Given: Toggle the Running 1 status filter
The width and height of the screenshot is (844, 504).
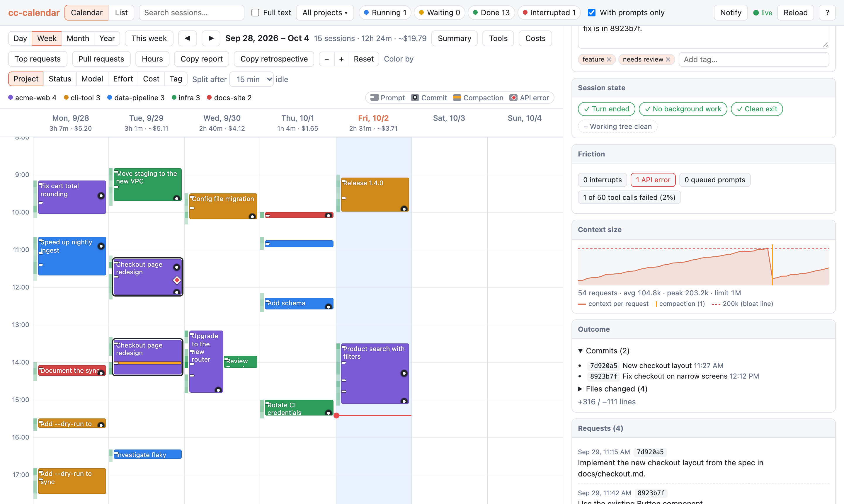Looking at the screenshot, I should [x=385, y=13].
